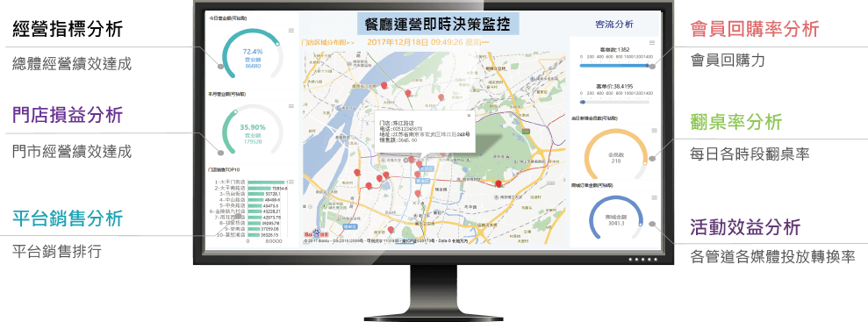Image resolution: width=868 pixels, height=322 pixels.
Task: Click the 經營指標分析 heading
Action: 68,29
